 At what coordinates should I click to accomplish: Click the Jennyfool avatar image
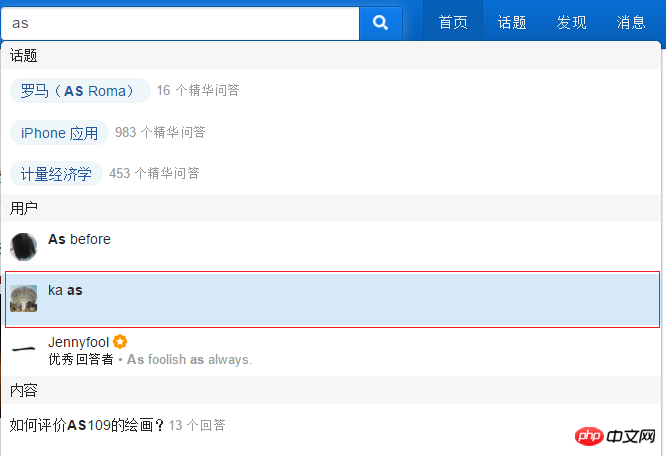click(23, 349)
